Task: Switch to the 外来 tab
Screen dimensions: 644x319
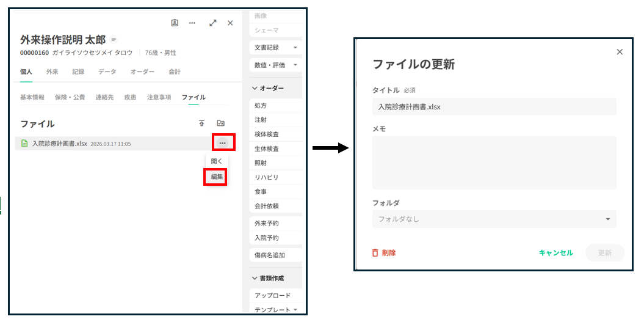Action: 52,71
